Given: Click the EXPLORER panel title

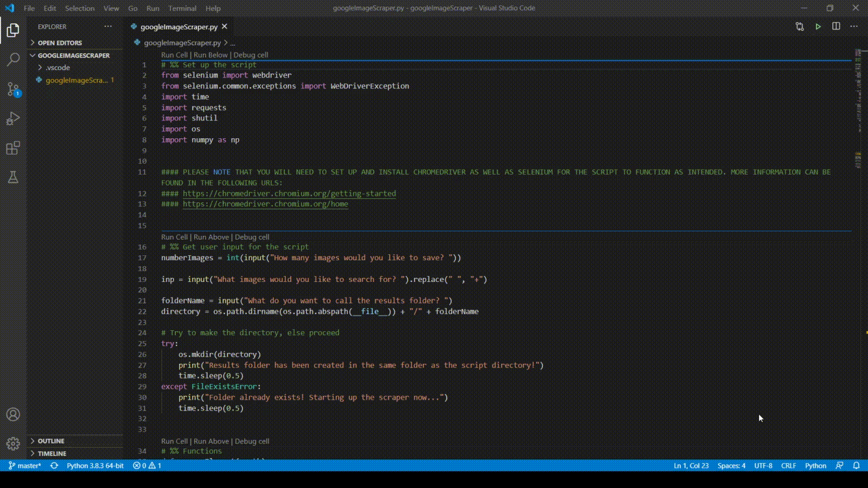Looking at the screenshot, I should tap(52, 27).
